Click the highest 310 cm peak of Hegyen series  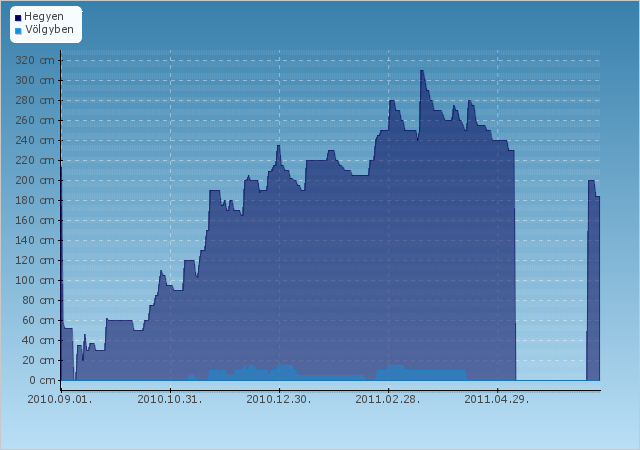(x=422, y=71)
